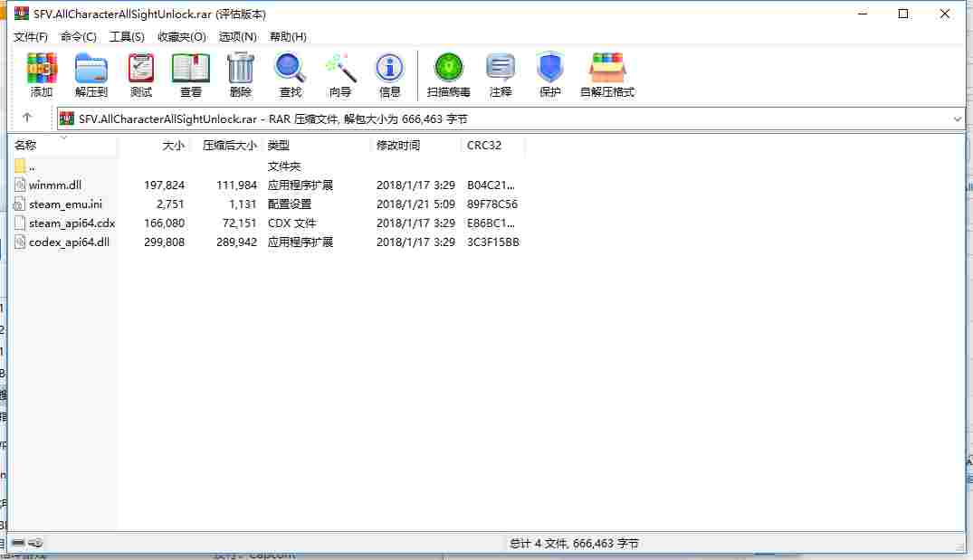Image resolution: width=973 pixels, height=560 pixels.
Task: Select the codex_api64.dll file name
Action: [69, 242]
